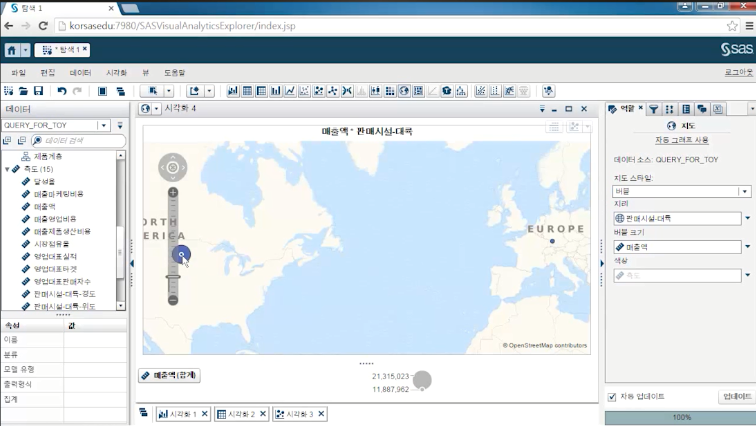Expand the 버블 크기 매출액 role dropdown

(x=747, y=246)
